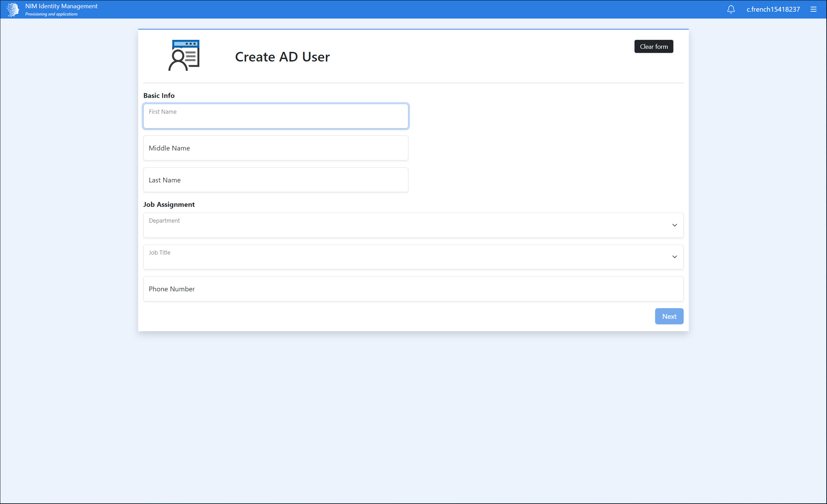Click the Department field's chevron arrow
This screenshot has width=827, height=504.
[674, 225]
